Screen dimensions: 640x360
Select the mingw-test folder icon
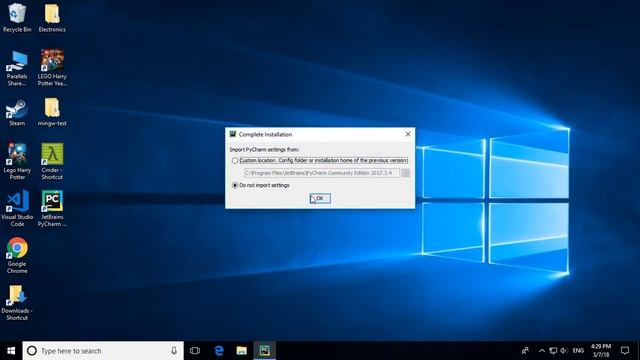click(x=52, y=112)
